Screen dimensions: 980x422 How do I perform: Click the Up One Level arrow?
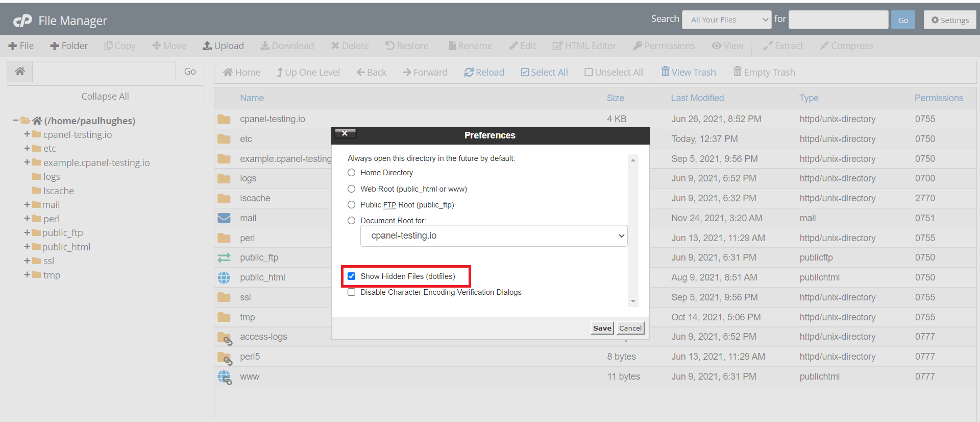pyautogui.click(x=280, y=73)
